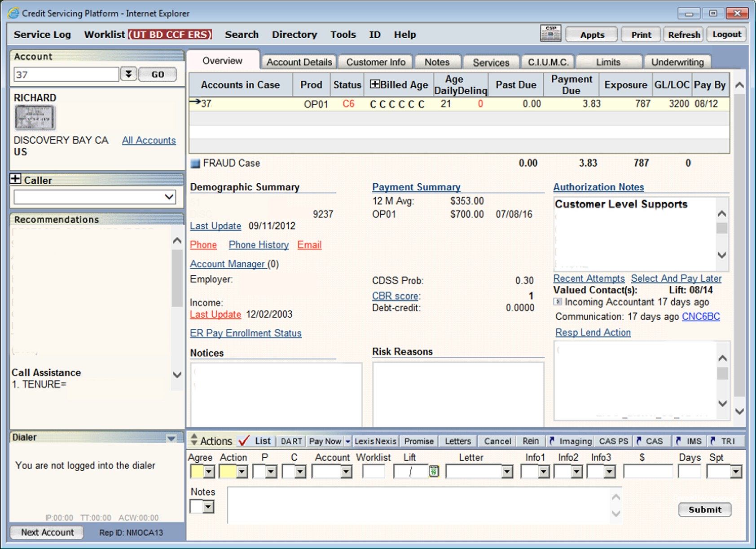Open CAS external link icon

pyautogui.click(x=638, y=441)
